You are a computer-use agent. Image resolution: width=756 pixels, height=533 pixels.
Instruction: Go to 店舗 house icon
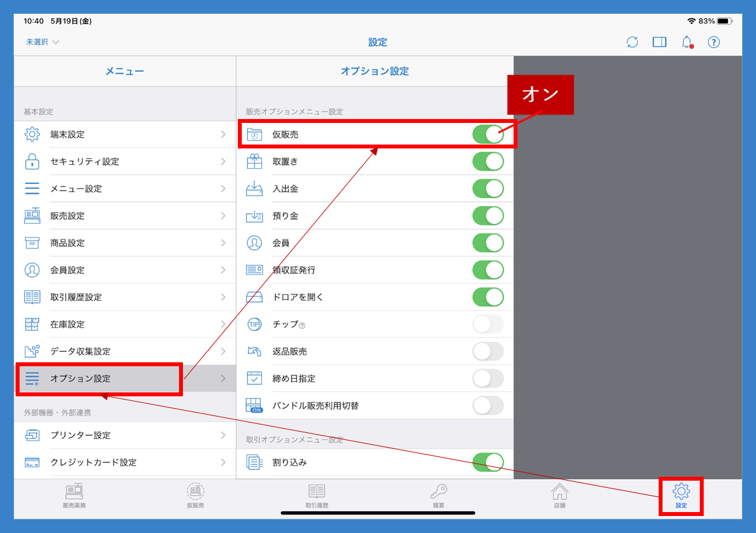pos(559,496)
